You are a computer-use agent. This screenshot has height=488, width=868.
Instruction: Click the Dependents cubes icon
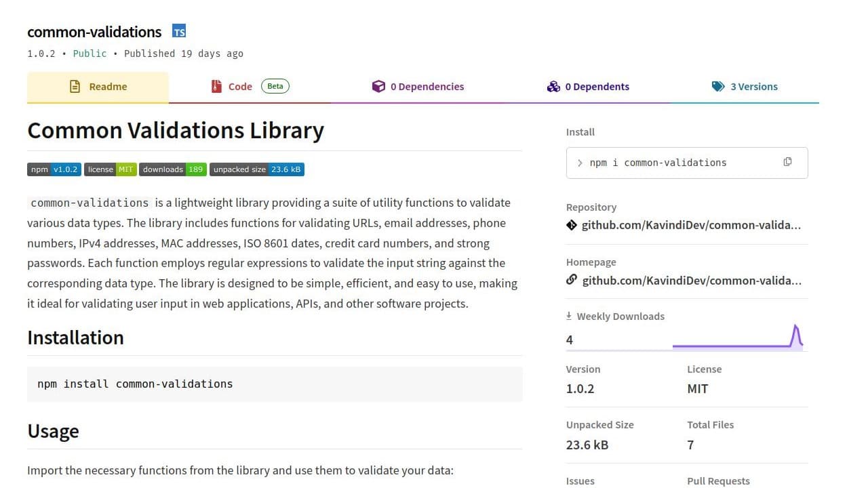pos(553,86)
